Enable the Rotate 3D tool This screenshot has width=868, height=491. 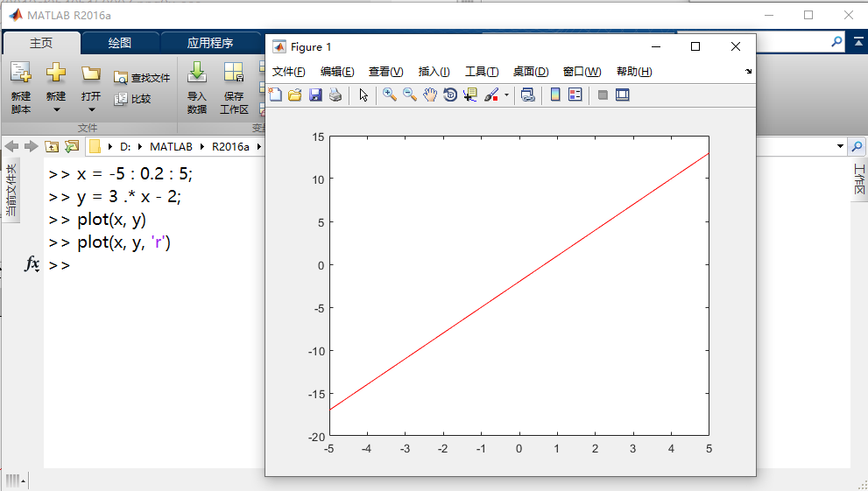click(x=450, y=95)
